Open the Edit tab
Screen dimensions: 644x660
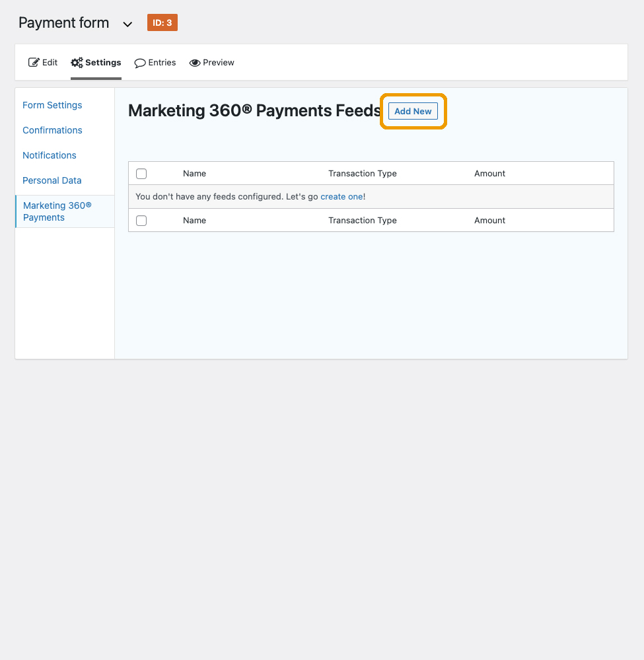click(43, 62)
